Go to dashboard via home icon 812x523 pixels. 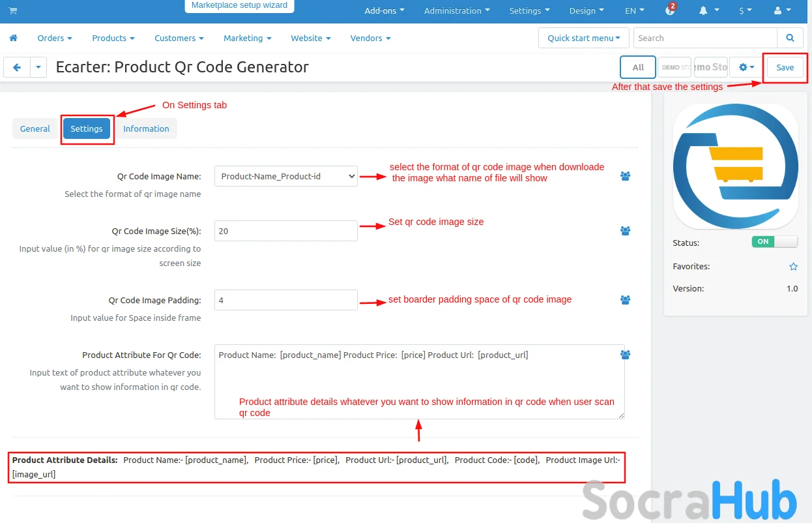(x=13, y=38)
